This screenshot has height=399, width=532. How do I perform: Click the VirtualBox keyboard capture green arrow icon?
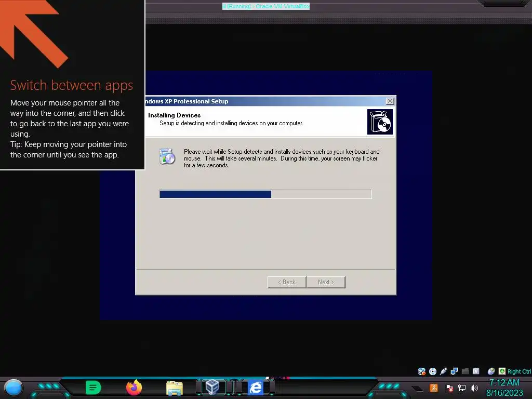coord(502,371)
